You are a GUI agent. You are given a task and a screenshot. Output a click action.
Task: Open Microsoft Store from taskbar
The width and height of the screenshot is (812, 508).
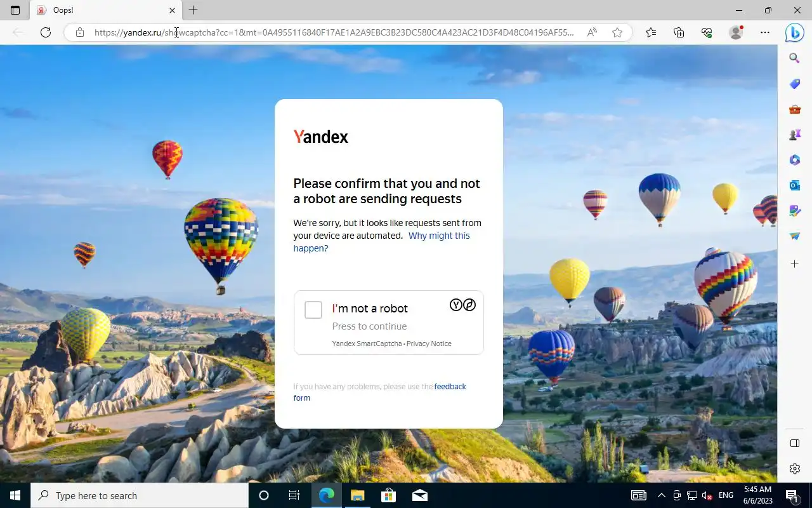coord(388,495)
